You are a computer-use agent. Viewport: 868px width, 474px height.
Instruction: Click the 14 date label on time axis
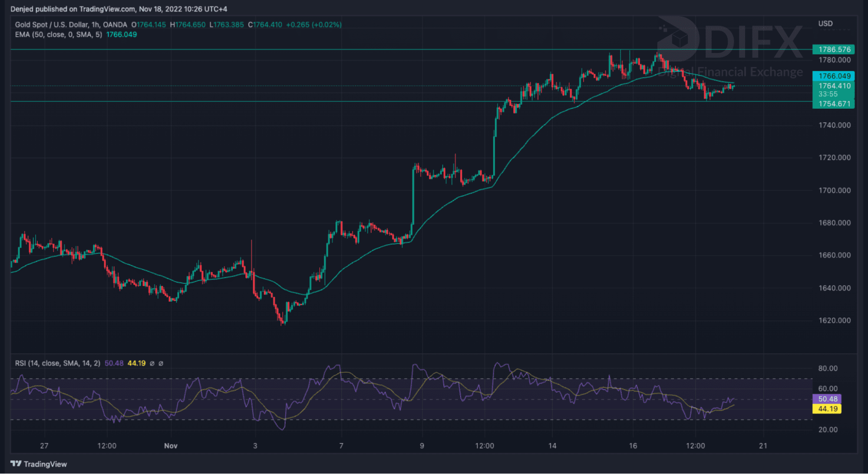coord(552,446)
